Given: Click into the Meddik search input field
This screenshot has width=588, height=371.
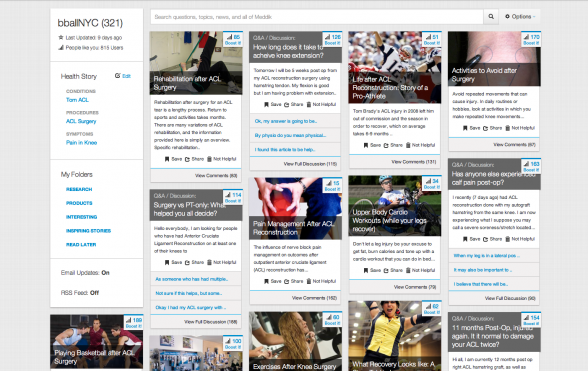Looking at the screenshot, I should tap(317, 17).
